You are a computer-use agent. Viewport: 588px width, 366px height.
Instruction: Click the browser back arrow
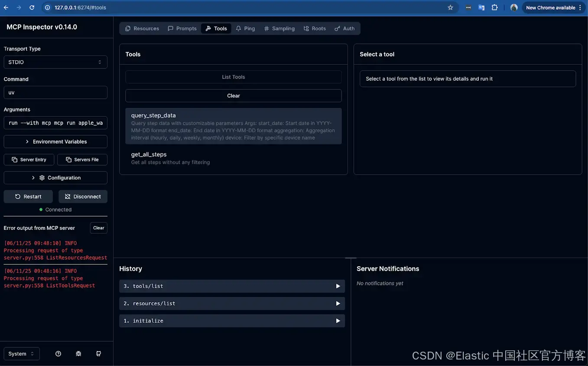6,8
